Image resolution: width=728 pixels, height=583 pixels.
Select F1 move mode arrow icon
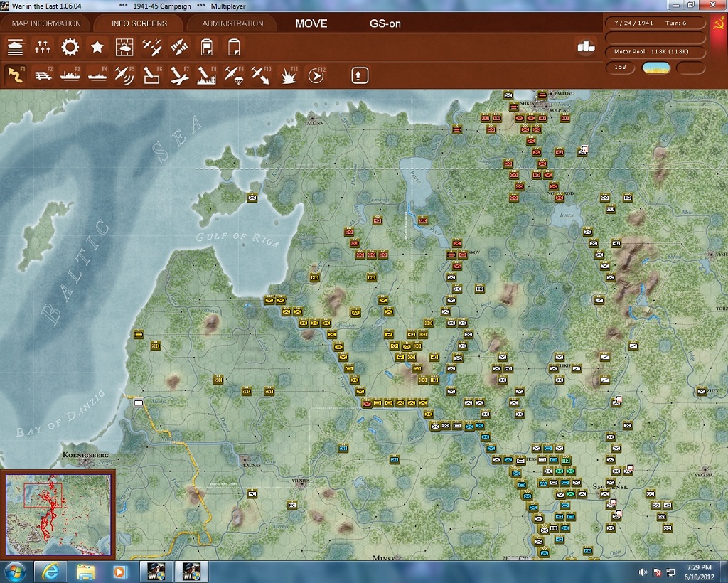click(16, 75)
